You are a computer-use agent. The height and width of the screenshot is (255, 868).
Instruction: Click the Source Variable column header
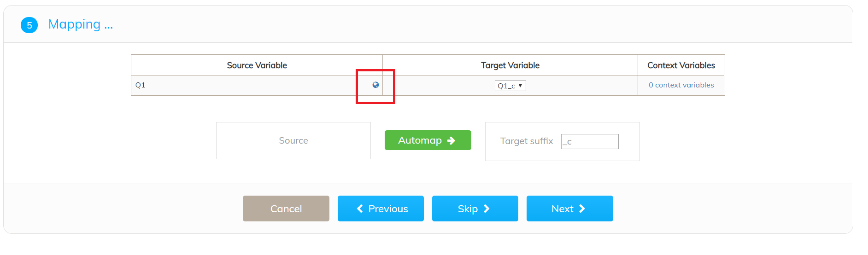pos(257,65)
